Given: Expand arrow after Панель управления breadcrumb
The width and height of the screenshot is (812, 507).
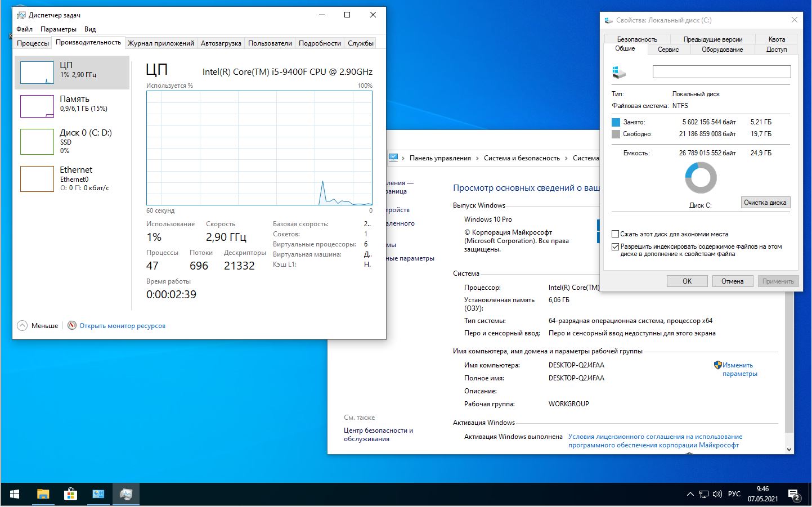Looking at the screenshot, I should click(x=477, y=158).
